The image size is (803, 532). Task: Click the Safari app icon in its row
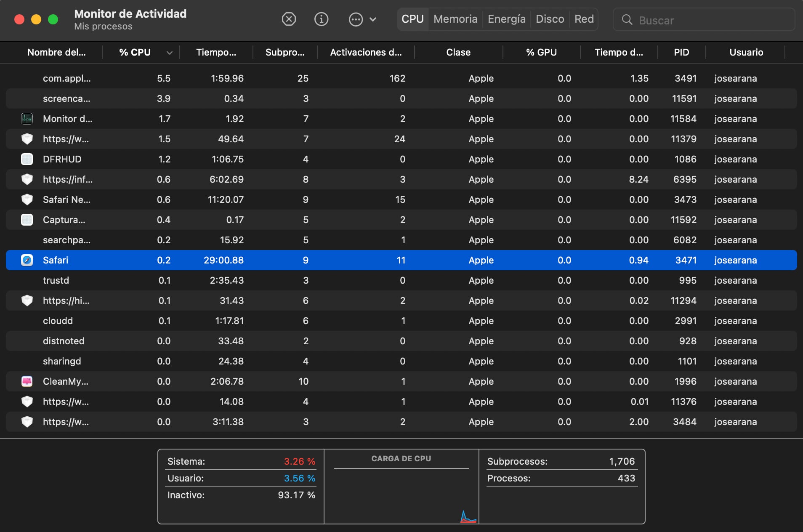[27, 260]
